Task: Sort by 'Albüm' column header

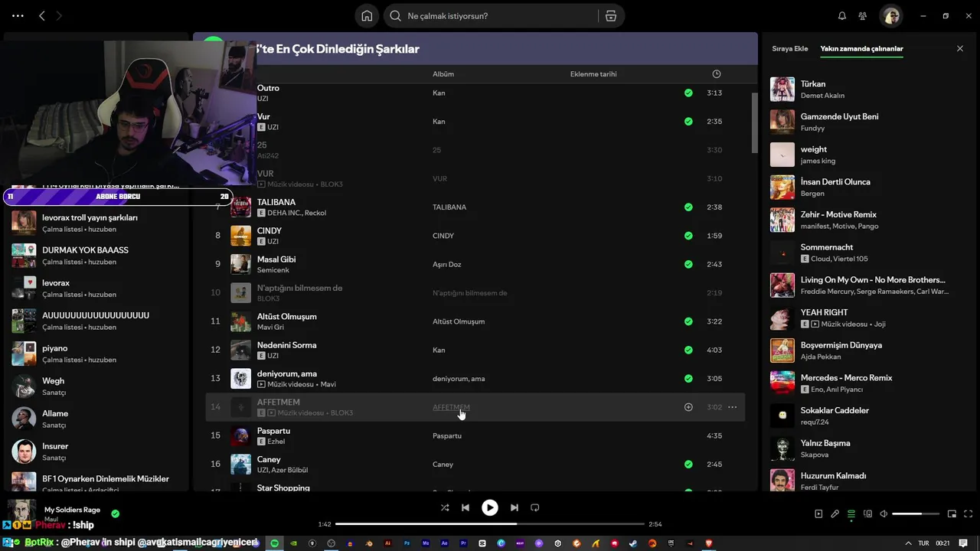Action: tap(443, 74)
